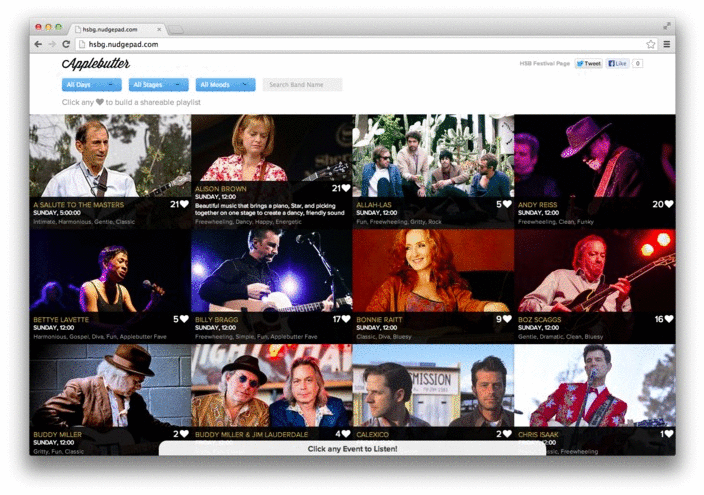The image size is (704, 495).
Task: Bookmark page with the star icon
Action: click(x=650, y=44)
